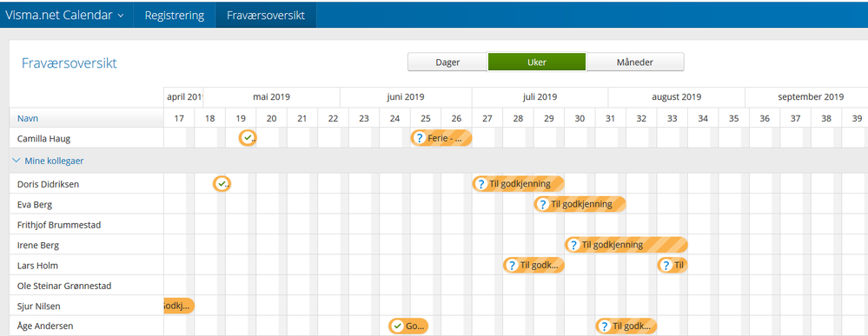Open the Visma.net Calendar dropdown menu
Screen dimensions: 868x336
pos(65,15)
